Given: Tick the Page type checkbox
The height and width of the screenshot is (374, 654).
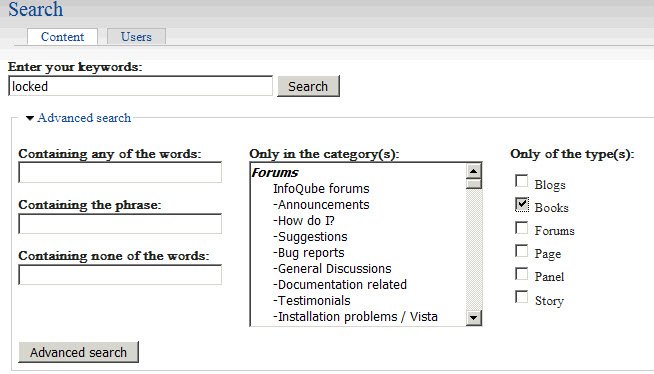Looking at the screenshot, I should (x=521, y=251).
